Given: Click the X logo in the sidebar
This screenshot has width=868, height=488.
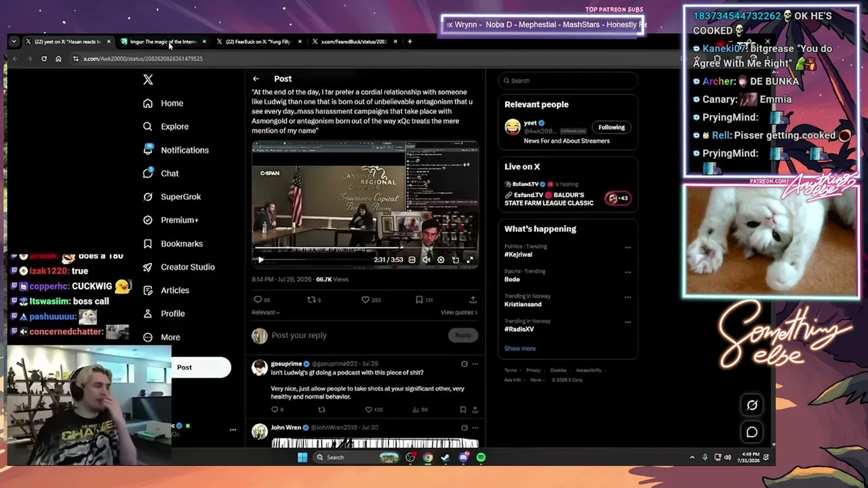Looking at the screenshot, I should pyautogui.click(x=148, y=79).
